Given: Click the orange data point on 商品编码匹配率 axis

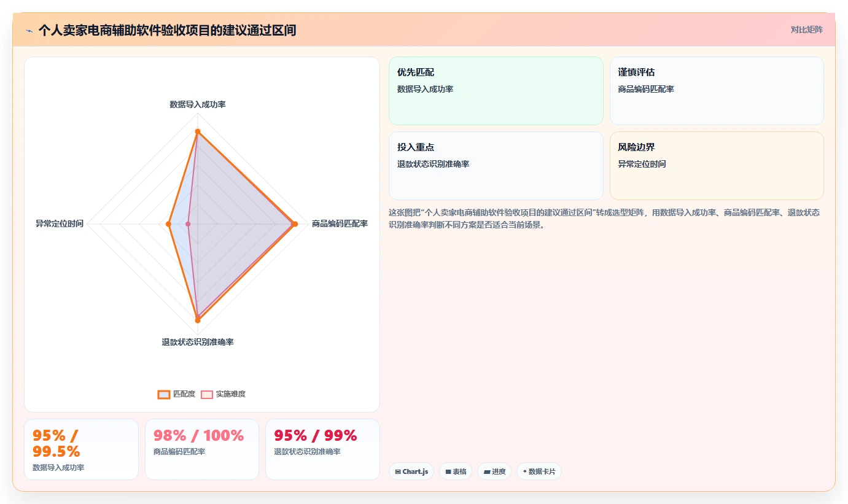Looking at the screenshot, I should tap(295, 224).
